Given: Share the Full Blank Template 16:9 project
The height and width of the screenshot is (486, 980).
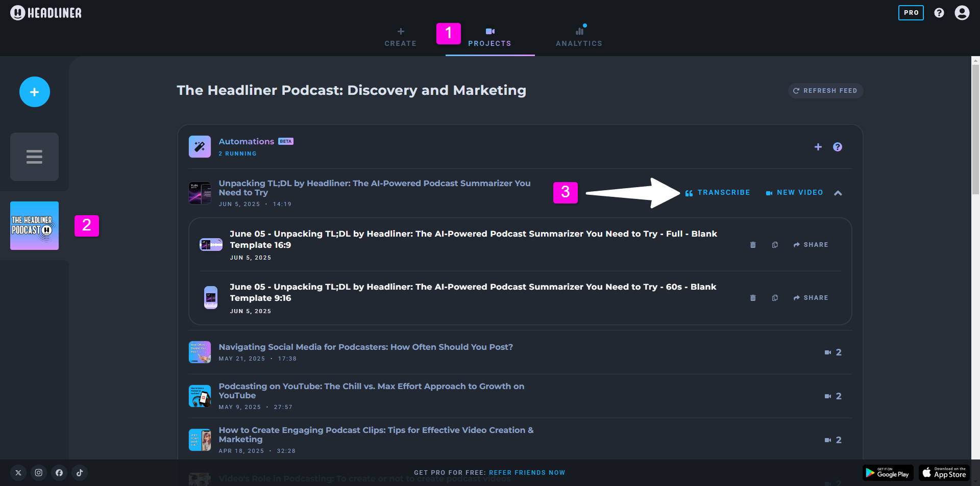Looking at the screenshot, I should click(811, 245).
